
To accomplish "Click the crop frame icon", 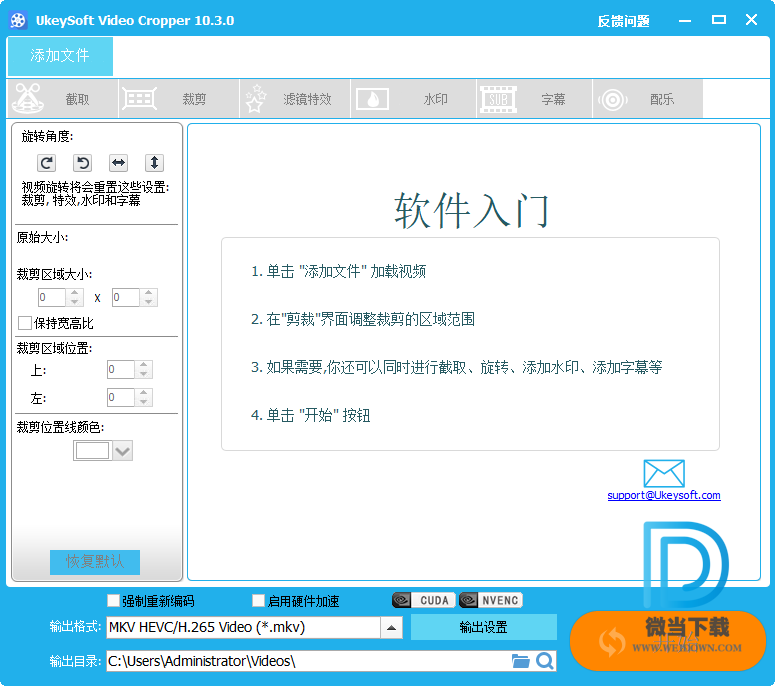I will point(139,99).
